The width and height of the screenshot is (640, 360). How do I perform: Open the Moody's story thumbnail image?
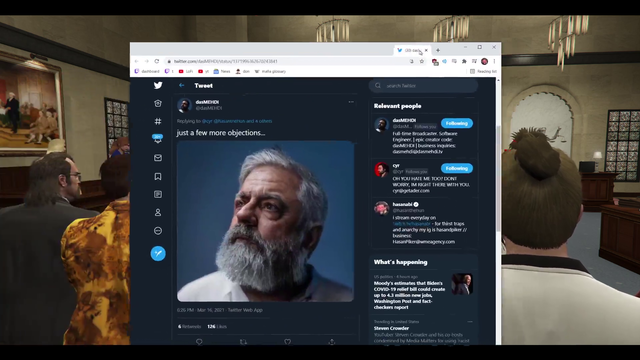coord(462,284)
